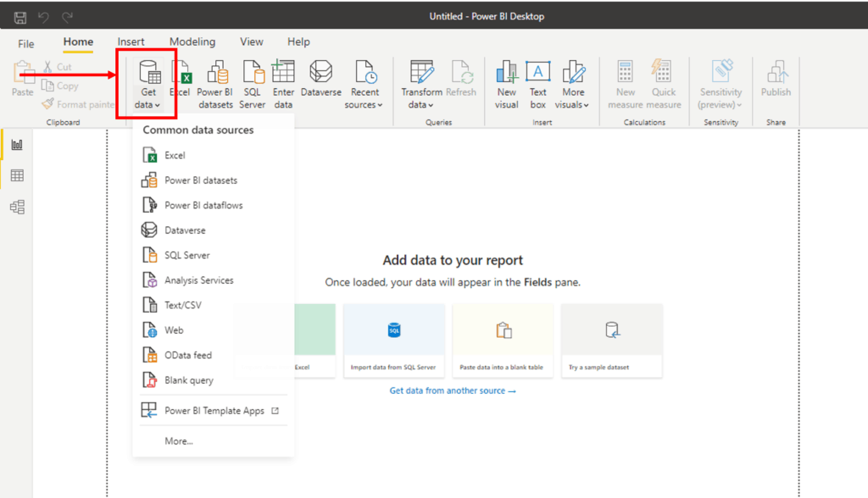Click Import data from SQL Server card

coord(393,340)
